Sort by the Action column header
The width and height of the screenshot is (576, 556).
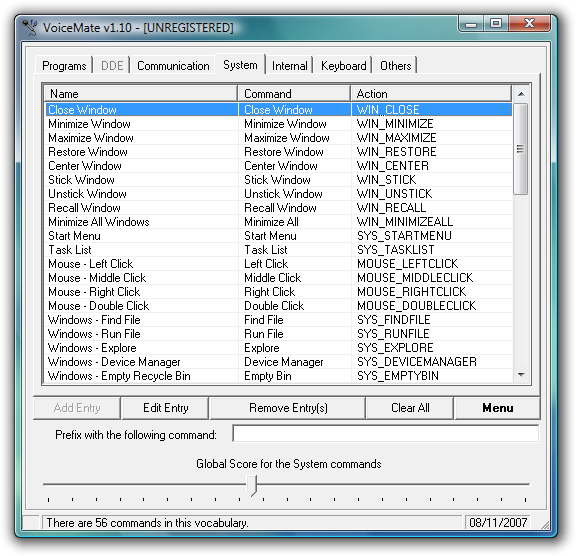click(x=431, y=94)
